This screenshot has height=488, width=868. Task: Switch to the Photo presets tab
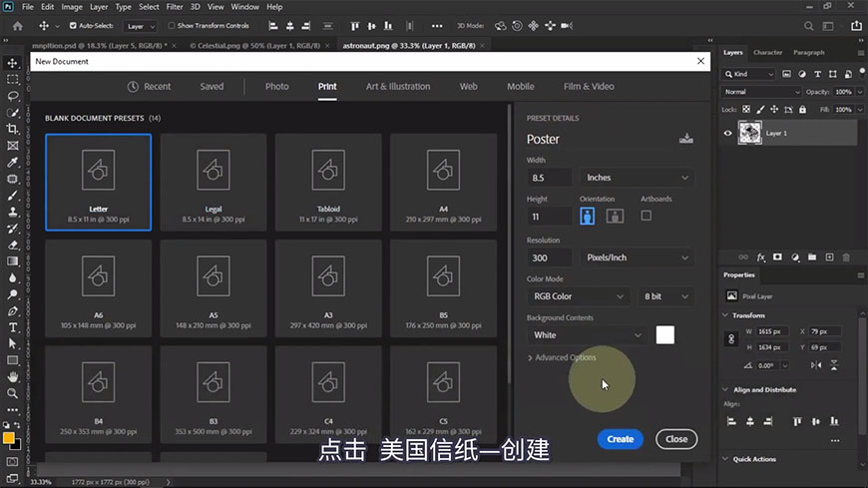[x=276, y=87]
